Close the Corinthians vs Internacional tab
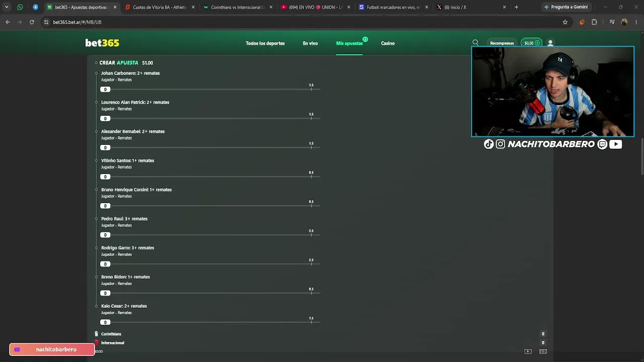644x362 pixels. pyautogui.click(x=271, y=7)
